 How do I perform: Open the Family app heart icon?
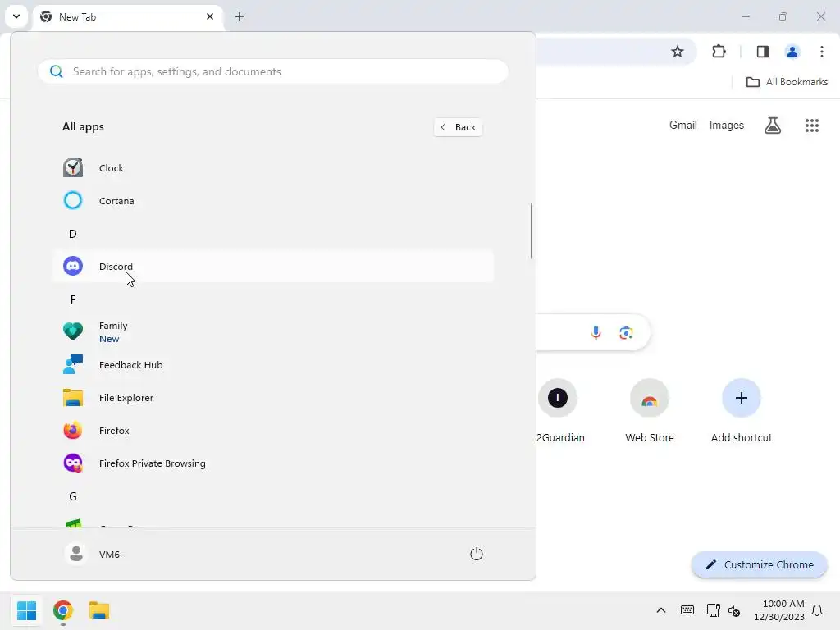click(x=73, y=331)
